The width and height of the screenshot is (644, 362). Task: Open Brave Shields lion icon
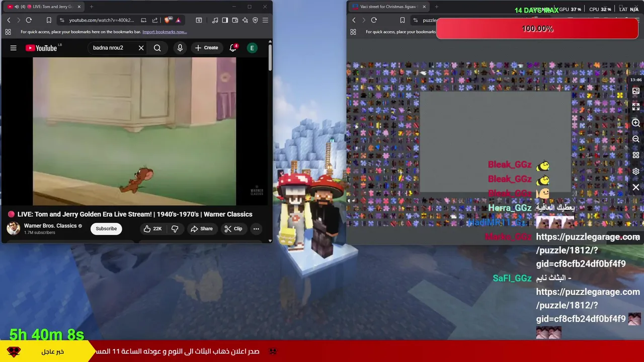[167, 20]
